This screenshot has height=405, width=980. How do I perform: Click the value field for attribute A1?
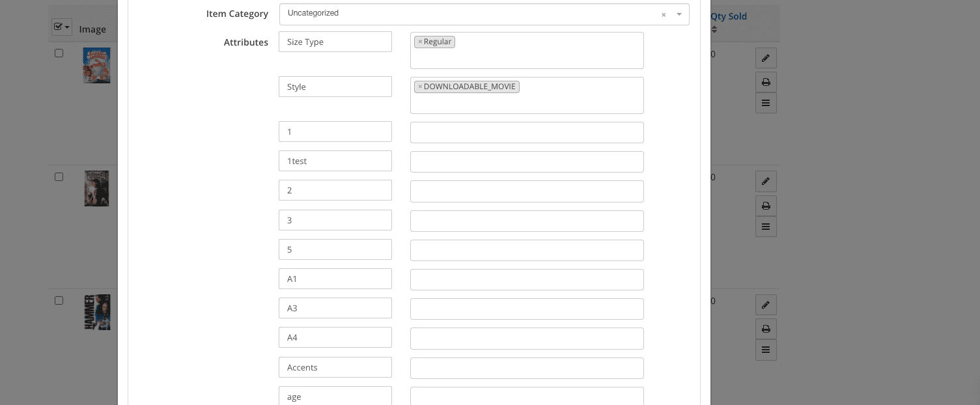(x=527, y=279)
